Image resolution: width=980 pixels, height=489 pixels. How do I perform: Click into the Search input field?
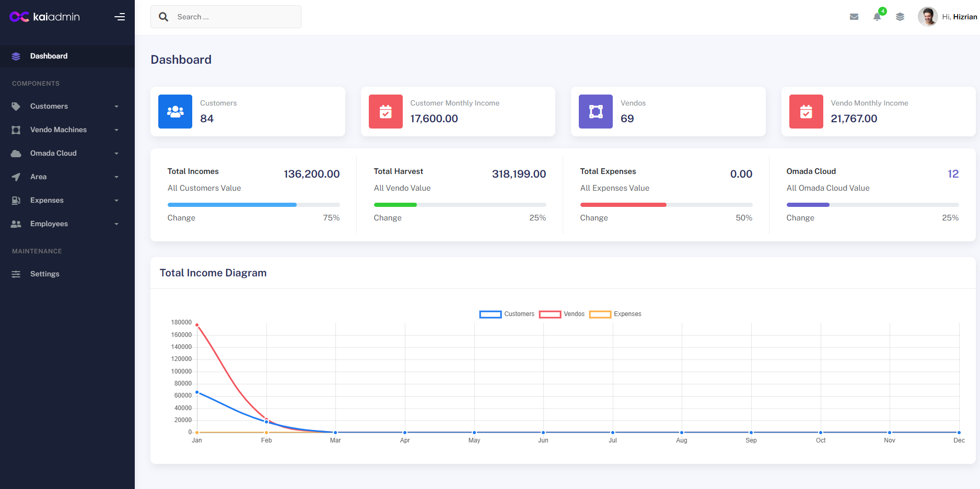pyautogui.click(x=235, y=17)
